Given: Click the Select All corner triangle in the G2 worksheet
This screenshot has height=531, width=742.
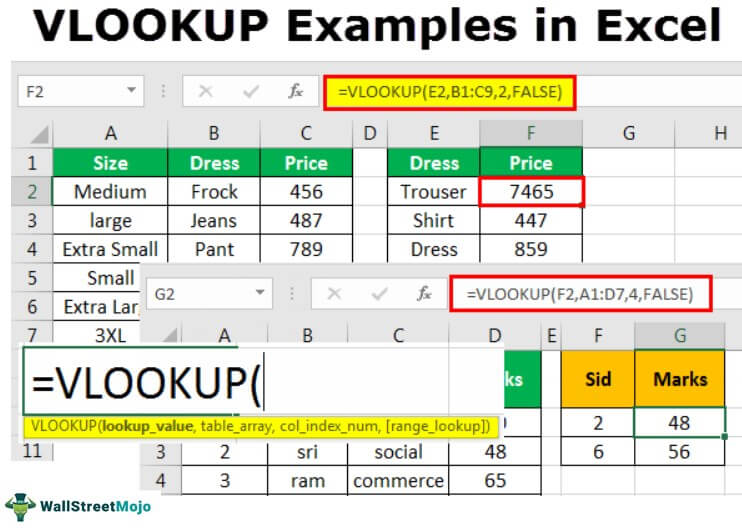Looking at the screenshot, I should (x=169, y=335).
